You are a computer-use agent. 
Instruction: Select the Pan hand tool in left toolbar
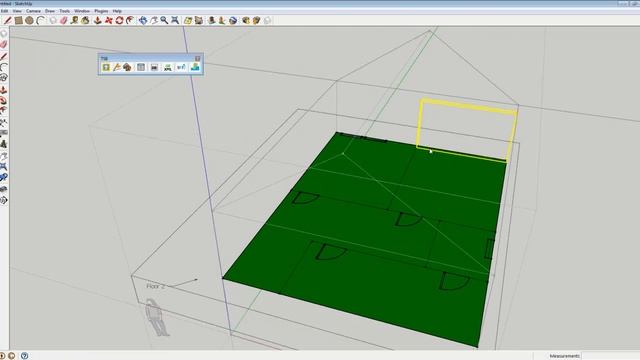tap(4, 156)
